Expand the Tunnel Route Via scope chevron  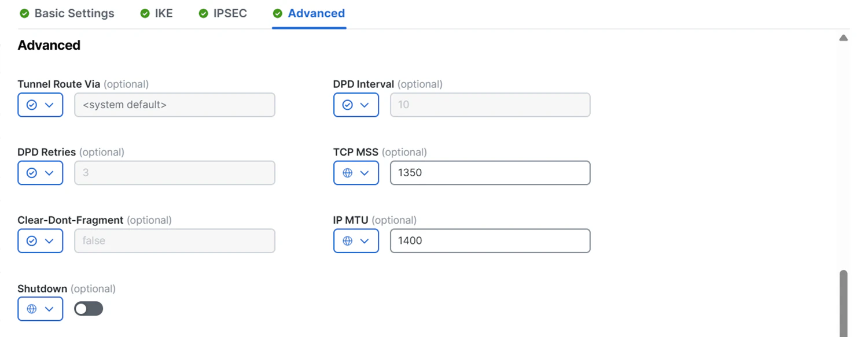pos(49,105)
